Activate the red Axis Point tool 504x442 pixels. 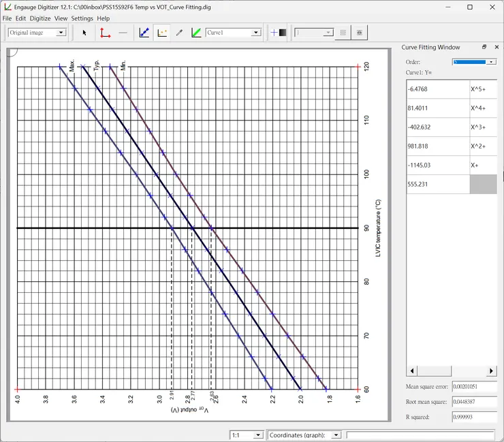[105, 32]
